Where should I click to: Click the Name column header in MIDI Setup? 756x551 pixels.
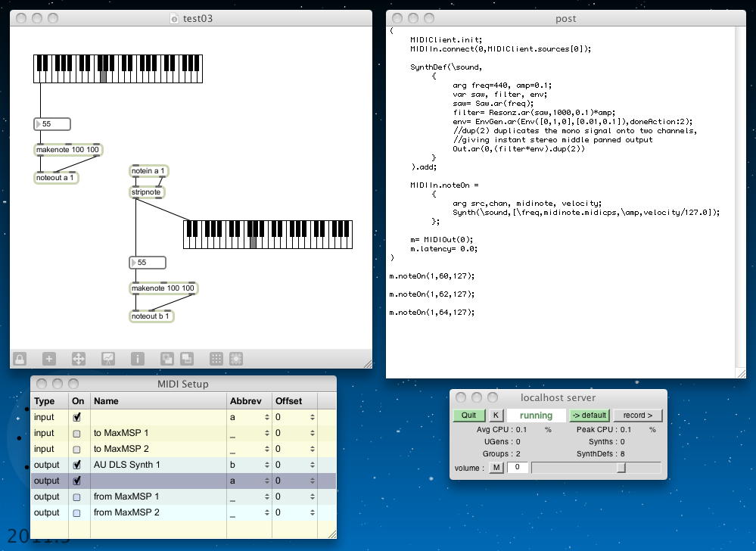click(158, 401)
